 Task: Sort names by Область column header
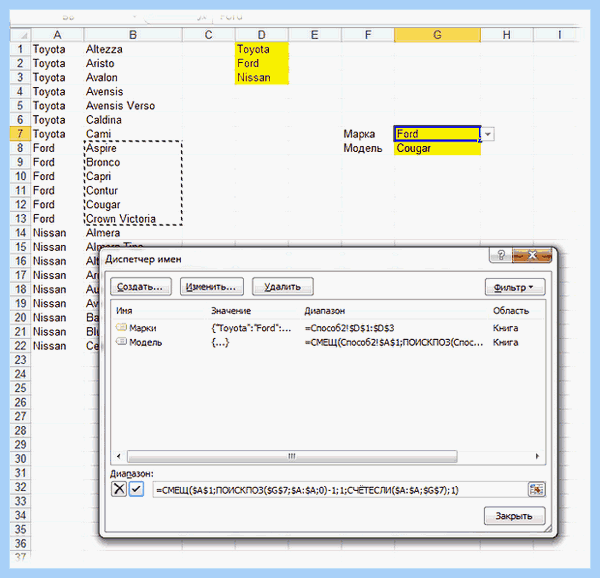pyautogui.click(x=511, y=311)
